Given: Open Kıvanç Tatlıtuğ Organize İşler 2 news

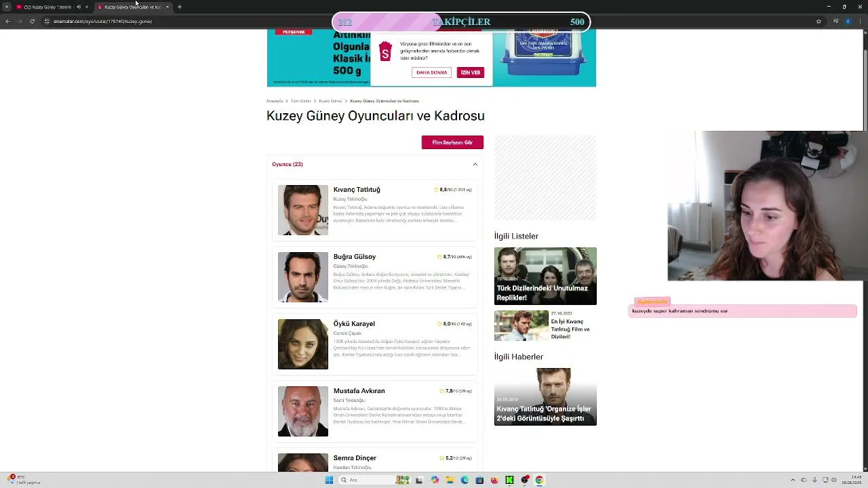Looking at the screenshot, I should click(545, 397).
